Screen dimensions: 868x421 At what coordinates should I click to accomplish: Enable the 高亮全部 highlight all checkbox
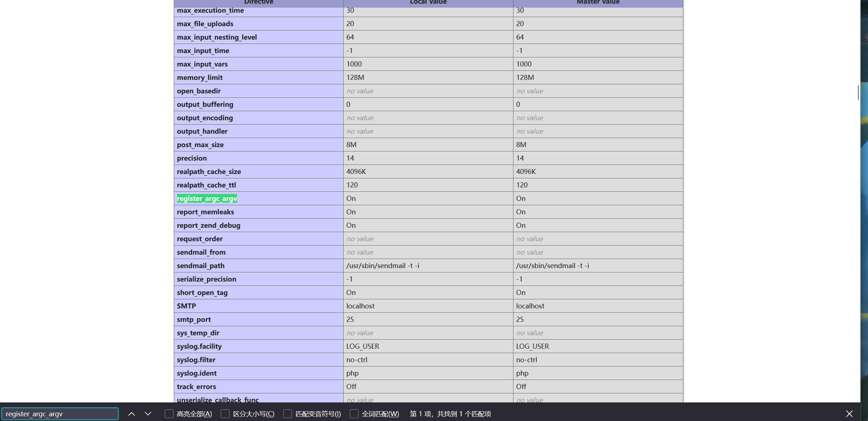(x=169, y=414)
